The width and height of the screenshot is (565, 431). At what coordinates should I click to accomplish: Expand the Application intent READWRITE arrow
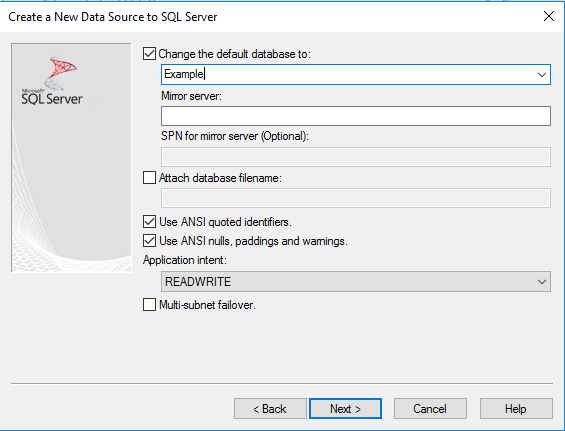coord(542,281)
